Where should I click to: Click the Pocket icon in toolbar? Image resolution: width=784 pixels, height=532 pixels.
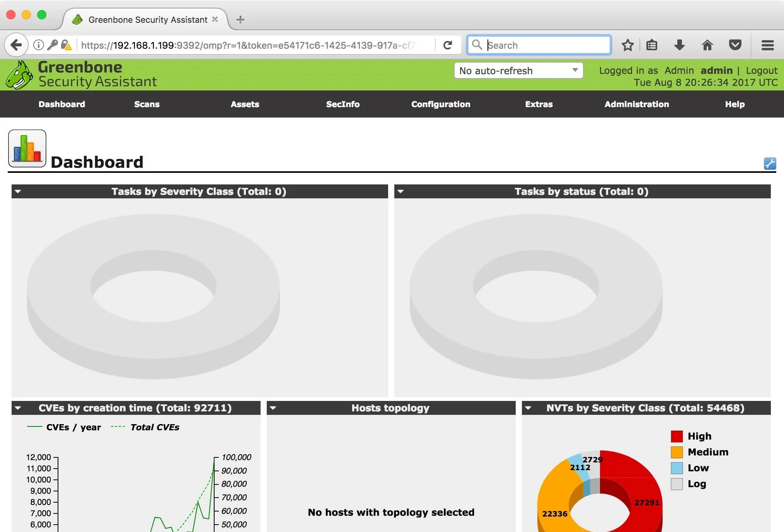click(735, 45)
